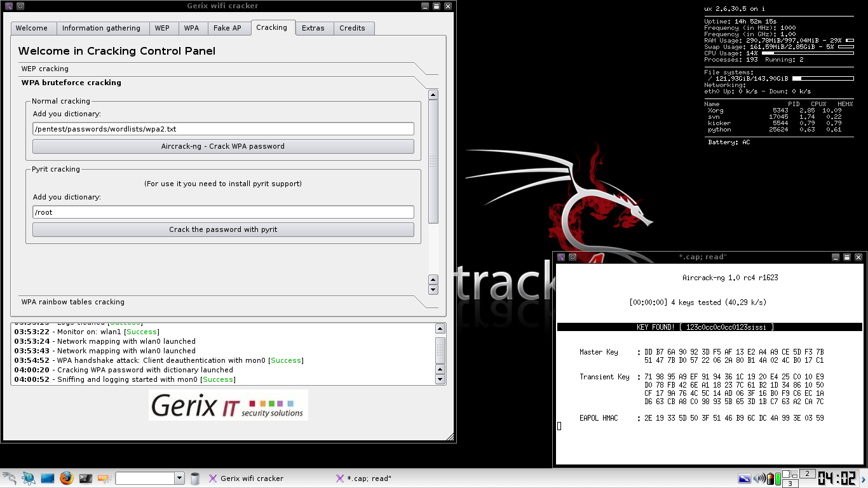
Task: Switch to virtual desktop 2 in pager
Action: (807, 473)
